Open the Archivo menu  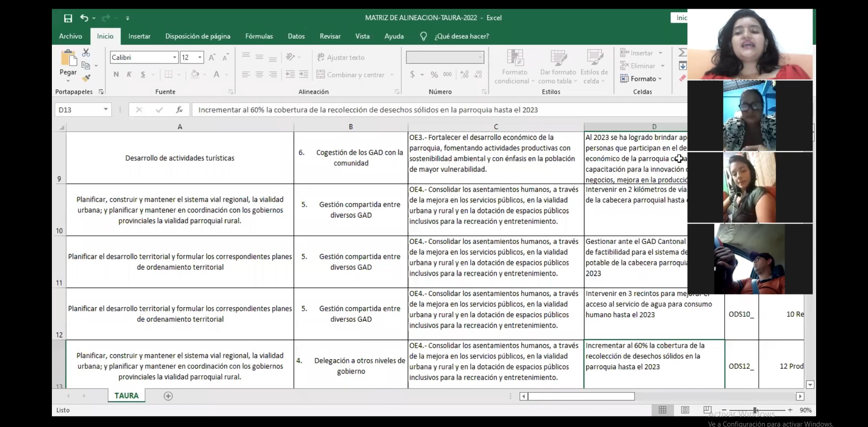point(71,36)
